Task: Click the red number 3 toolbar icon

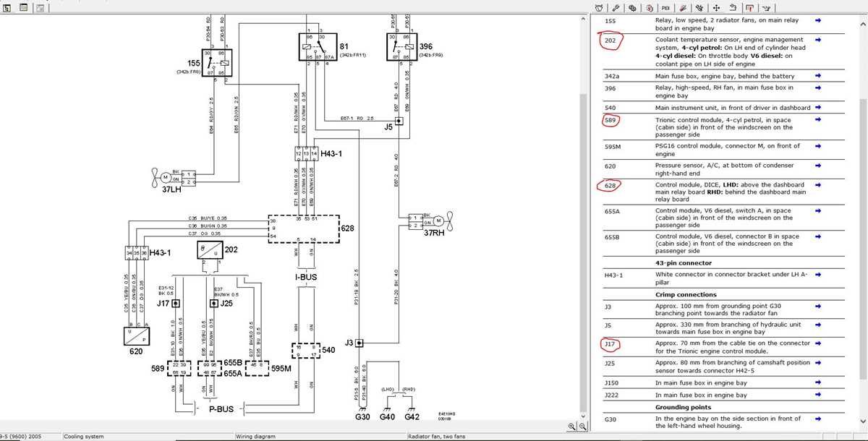Action: (x=650, y=8)
